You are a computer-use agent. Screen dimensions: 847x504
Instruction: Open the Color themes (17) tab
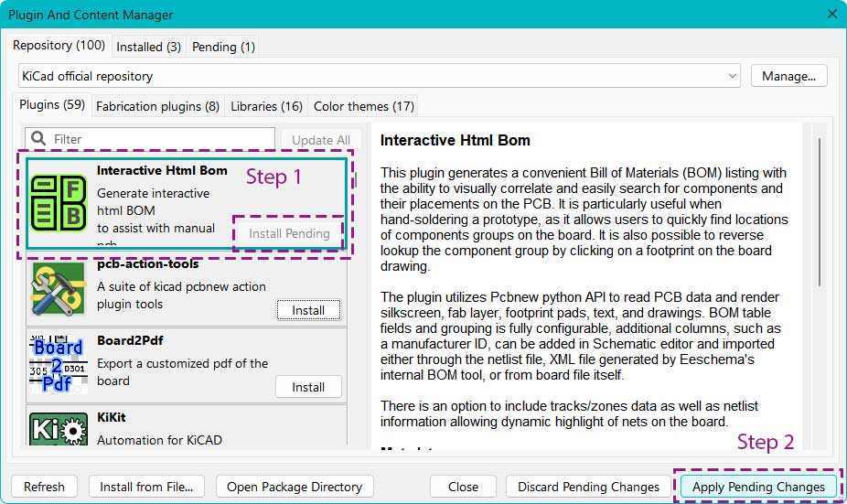(x=364, y=106)
